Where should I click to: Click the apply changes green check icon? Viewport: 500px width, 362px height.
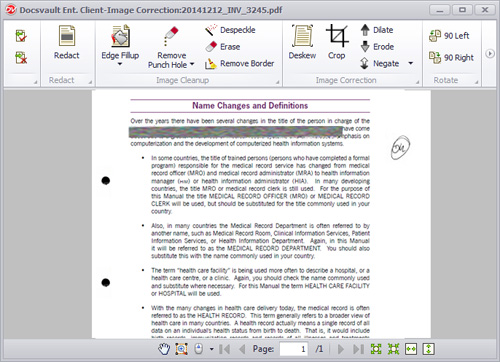click(21, 35)
